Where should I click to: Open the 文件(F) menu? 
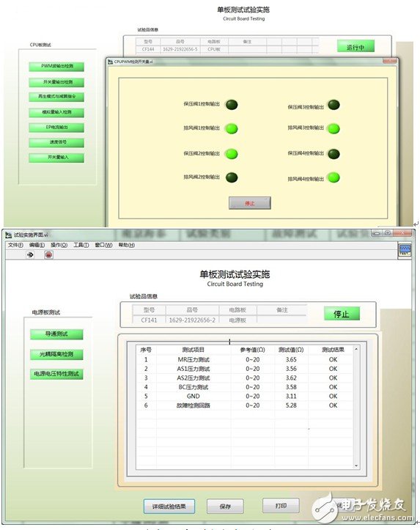click(x=15, y=245)
